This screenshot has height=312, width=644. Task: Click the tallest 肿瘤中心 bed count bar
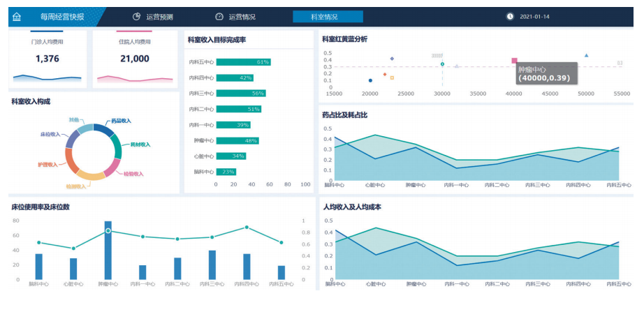(x=108, y=251)
